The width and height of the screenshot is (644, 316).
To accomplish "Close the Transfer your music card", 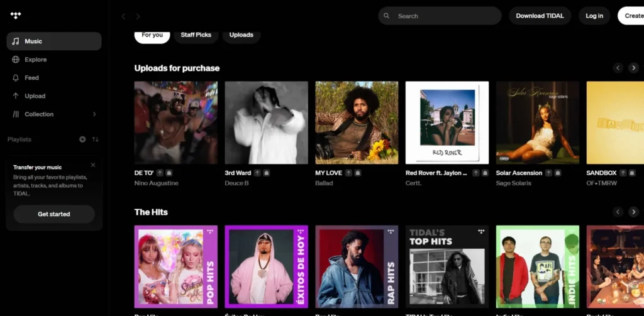I will click(x=93, y=165).
